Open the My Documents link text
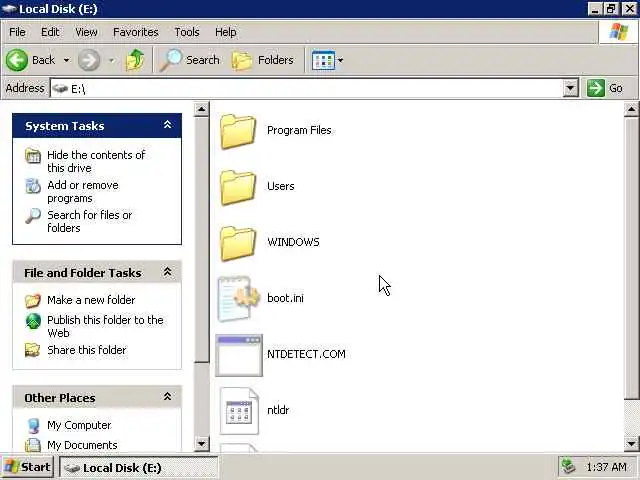Image resolution: width=640 pixels, height=480 pixels. point(82,445)
